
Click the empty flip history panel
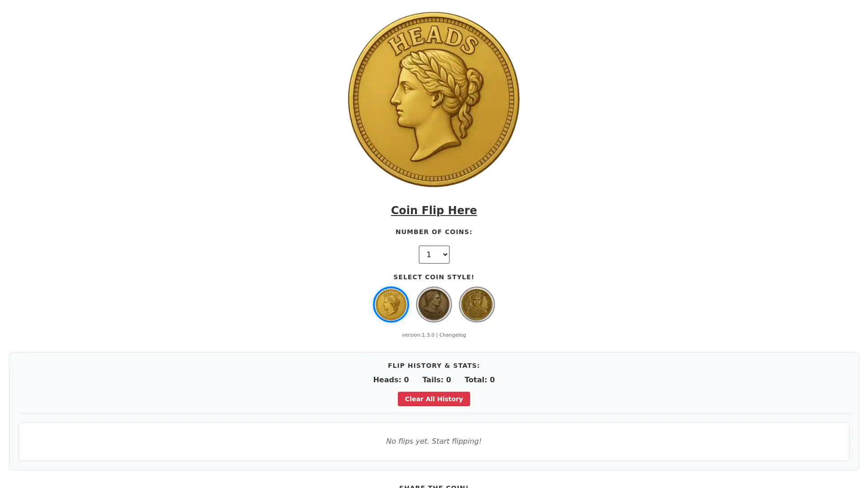tap(433, 441)
